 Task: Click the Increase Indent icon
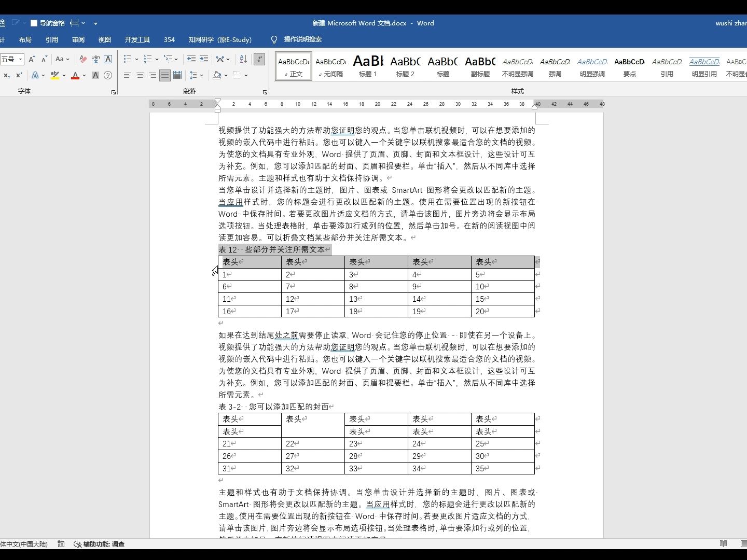(x=203, y=59)
